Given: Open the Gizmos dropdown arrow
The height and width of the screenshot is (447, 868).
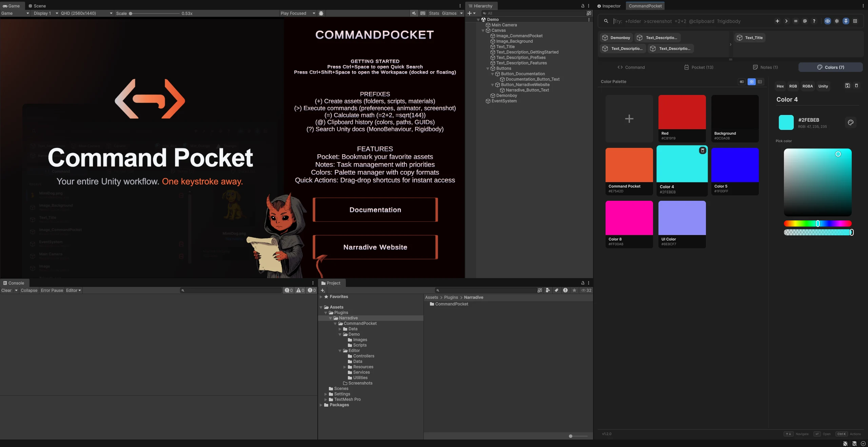Looking at the screenshot, I should pos(461,13).
